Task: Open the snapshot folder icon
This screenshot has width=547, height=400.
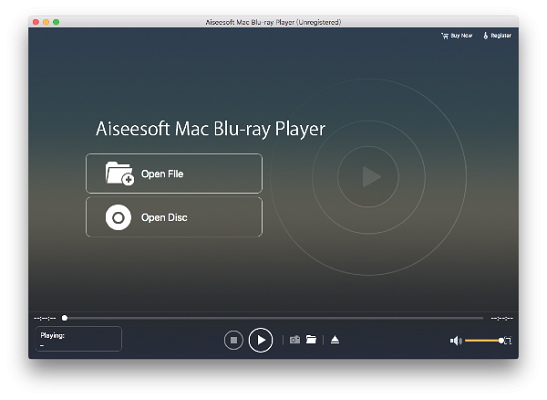Action: (311, 339)
